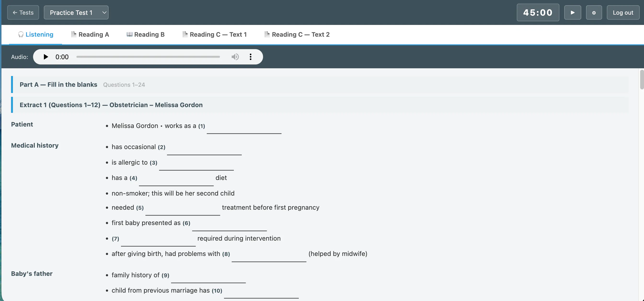Screen dimensions: 644x301
Task: Click the document icon beside Reading A
Action: click(x=74, y=35)
